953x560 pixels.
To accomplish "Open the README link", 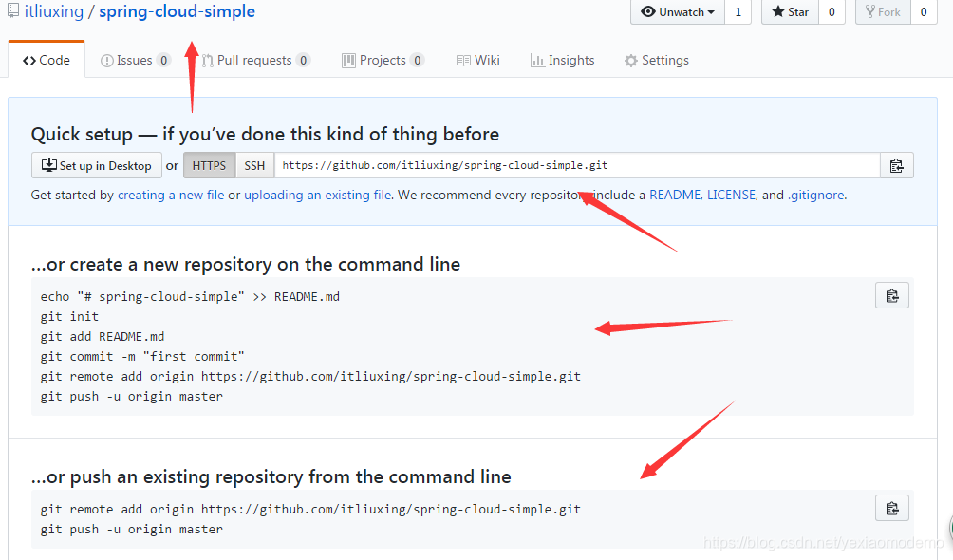I will 675,196.
